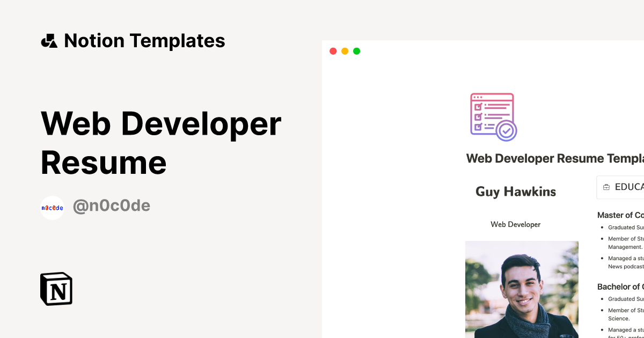Click the checklist page icon
This screenshot has height=338, width=644.
493,117
